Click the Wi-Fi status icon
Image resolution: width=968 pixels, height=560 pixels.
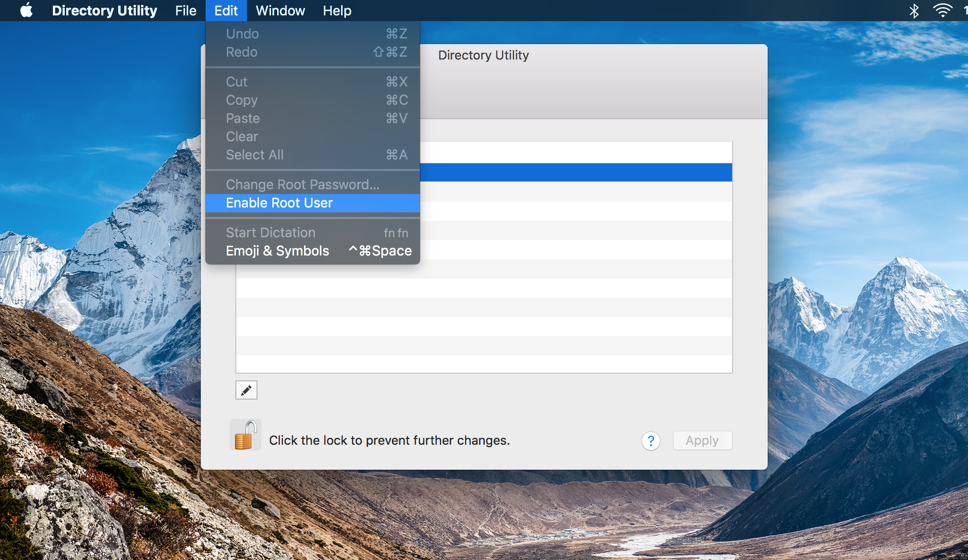click(942, 11)
